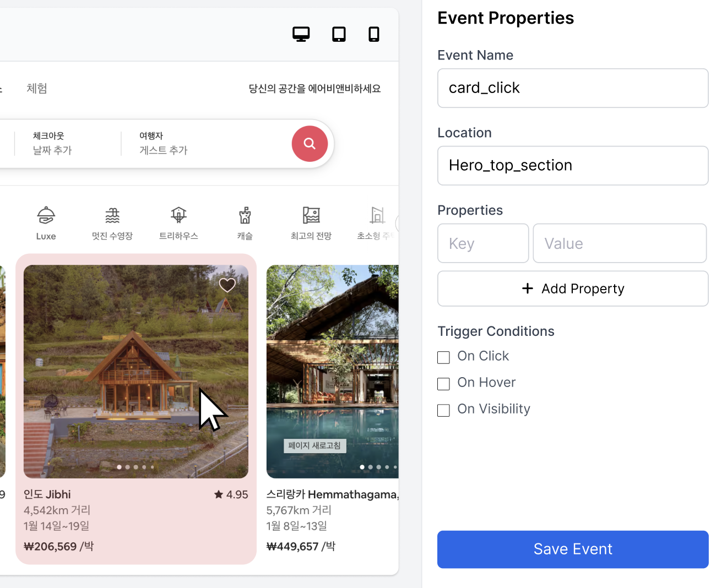The height and width of the screenshot is (588, 716).
Task: Click the Trigger Conditions heading
Action: pyautogui.click(x=496, y=331)
